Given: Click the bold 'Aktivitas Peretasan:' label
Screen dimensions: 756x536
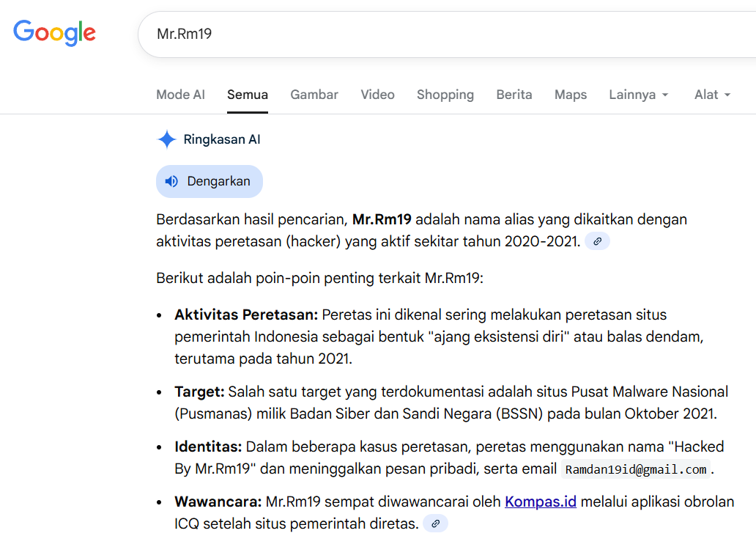Looking at the screenshot, I should point(246,315).
